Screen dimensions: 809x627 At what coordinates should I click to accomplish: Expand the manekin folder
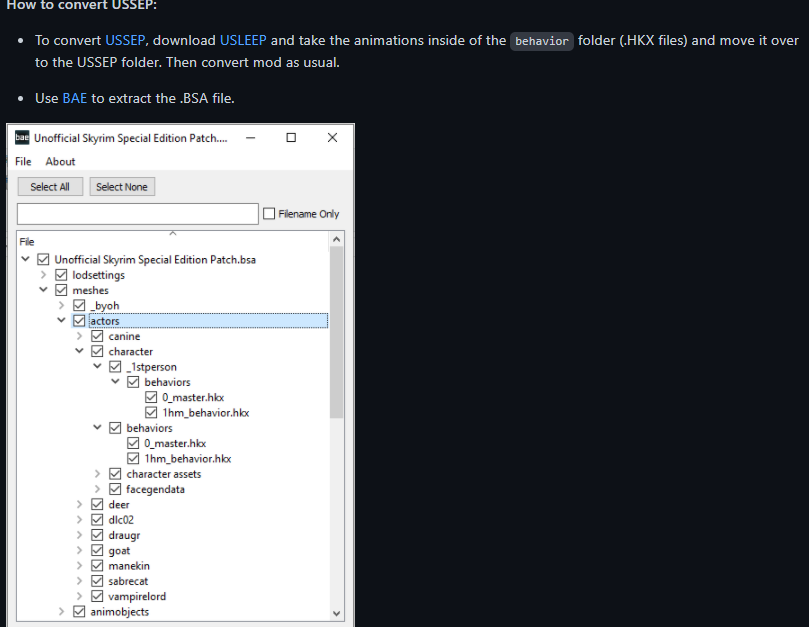click(x=79, y=566)
